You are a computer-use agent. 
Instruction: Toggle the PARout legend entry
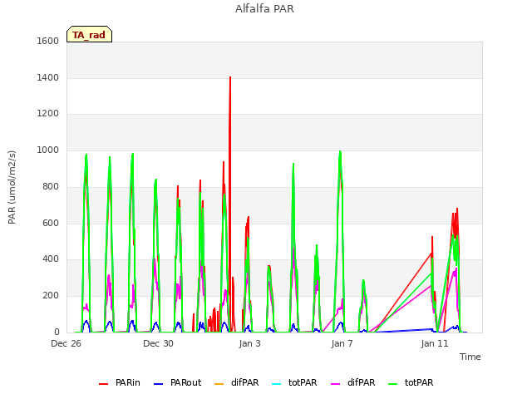click(x=177, y=382)
